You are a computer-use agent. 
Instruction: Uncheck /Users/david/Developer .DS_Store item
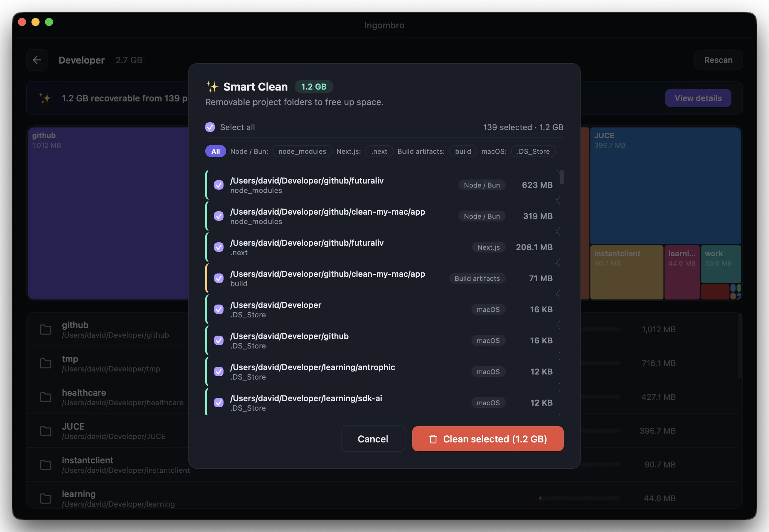pyautogui.click(x=219, y=309)
